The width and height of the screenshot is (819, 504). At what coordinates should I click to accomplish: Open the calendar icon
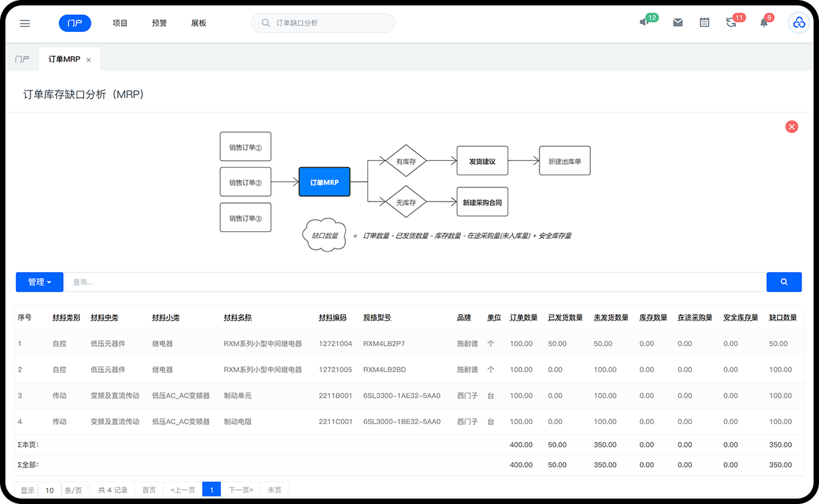click(x=705, y=22)
